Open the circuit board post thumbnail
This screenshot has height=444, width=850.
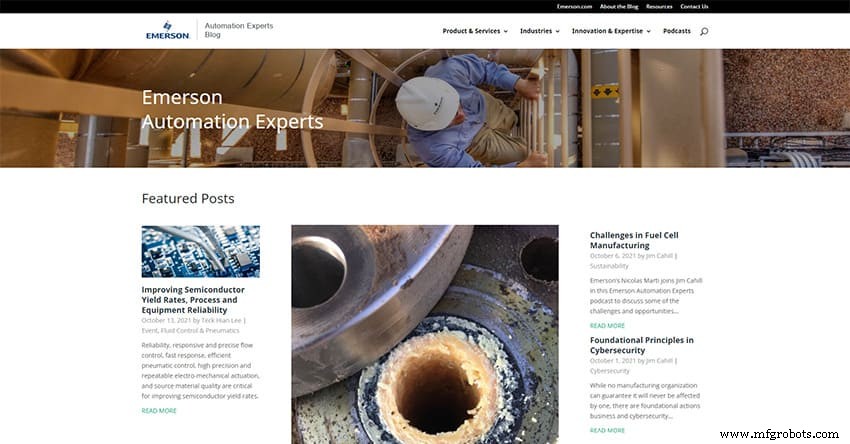pos(201,252)
